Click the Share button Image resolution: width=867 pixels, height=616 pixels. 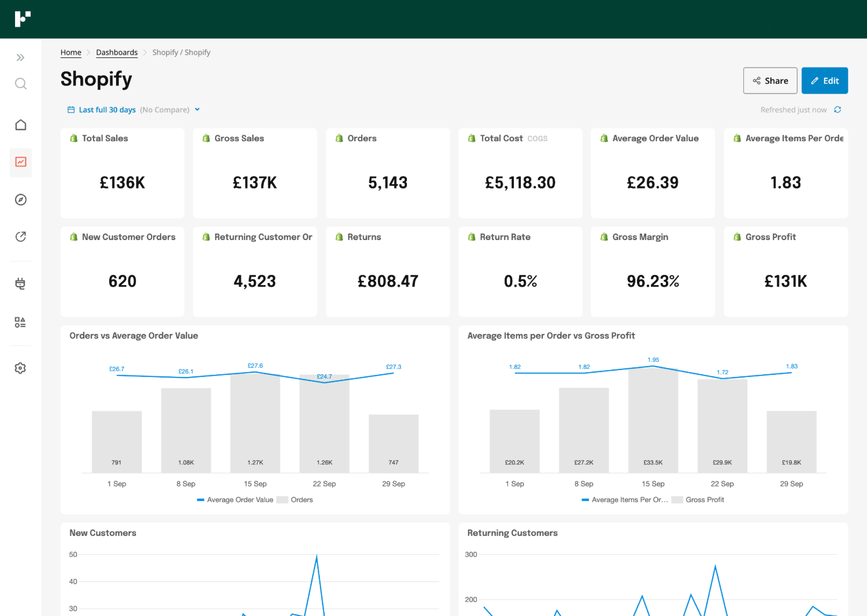(770, 80)
